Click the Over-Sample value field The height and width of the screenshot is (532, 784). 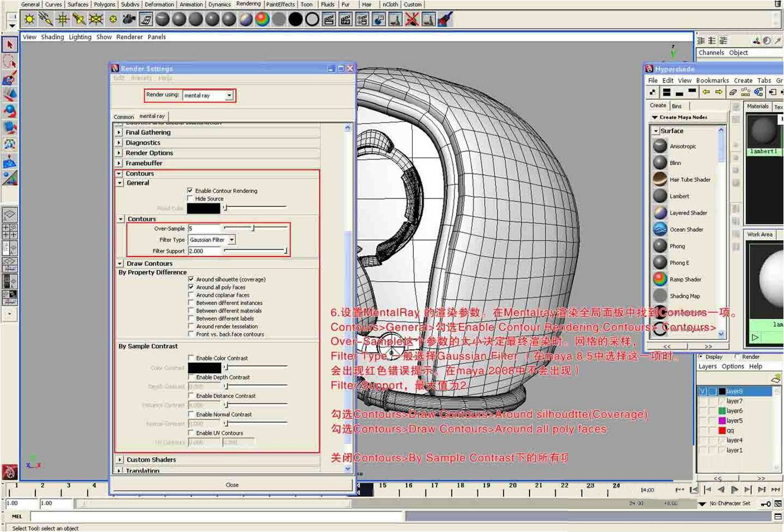click(x=204, y=229)
